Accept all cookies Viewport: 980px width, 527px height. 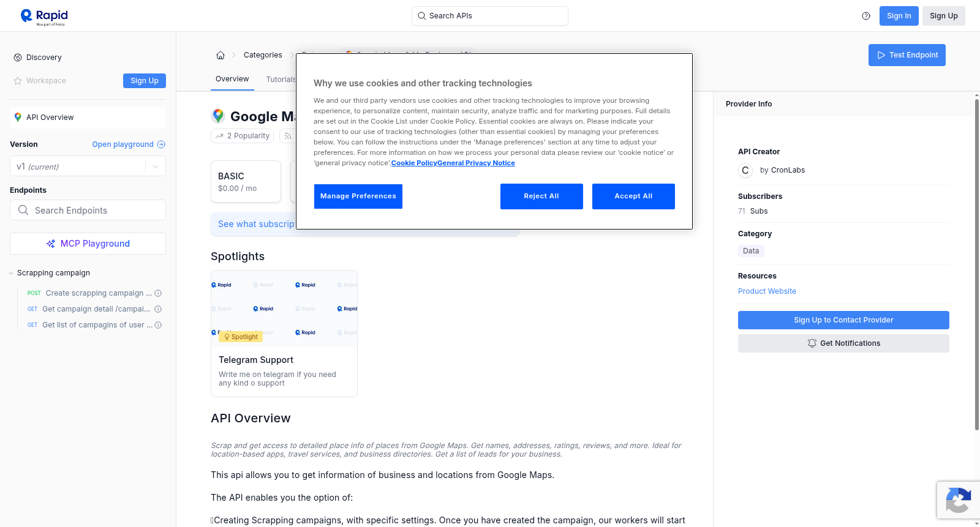633,196
